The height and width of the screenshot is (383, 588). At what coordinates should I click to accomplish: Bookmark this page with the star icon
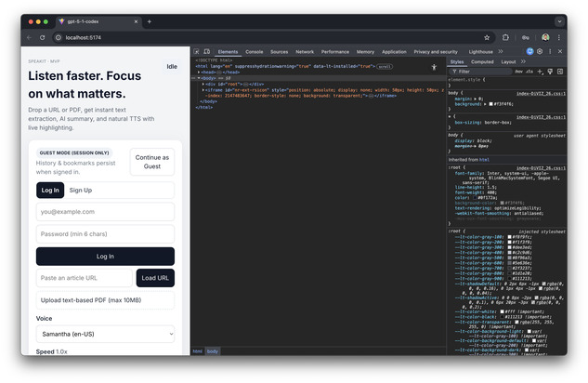coord(487,37)
